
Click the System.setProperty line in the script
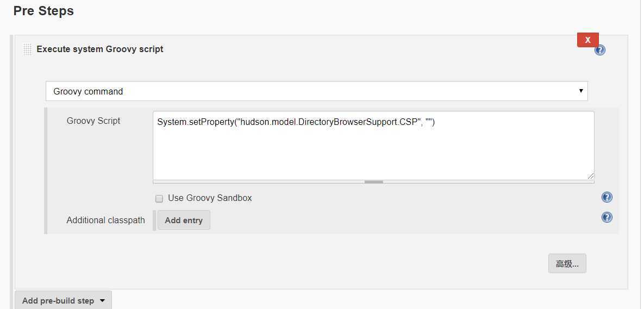296,122
